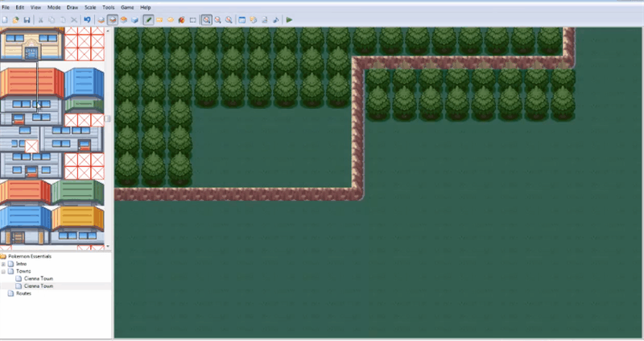Collapse the Towns map node
This screenshot has width=644, height=341.
[3, 271]
